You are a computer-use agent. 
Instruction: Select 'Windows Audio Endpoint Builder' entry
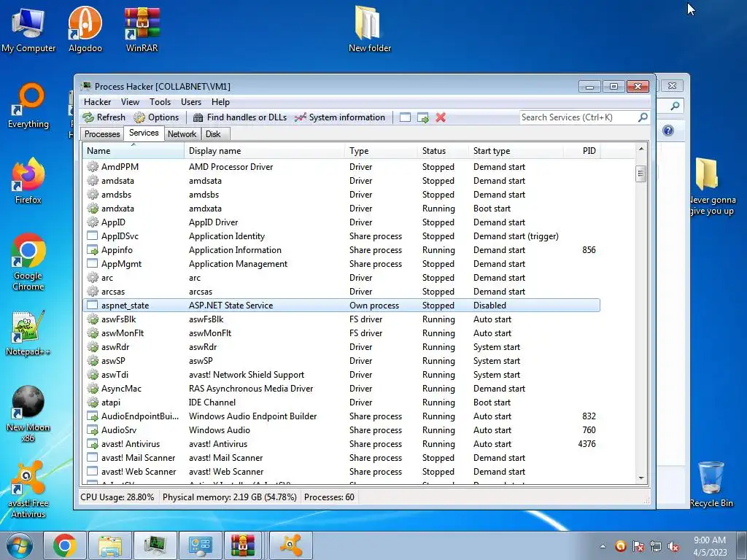(253, 416)
